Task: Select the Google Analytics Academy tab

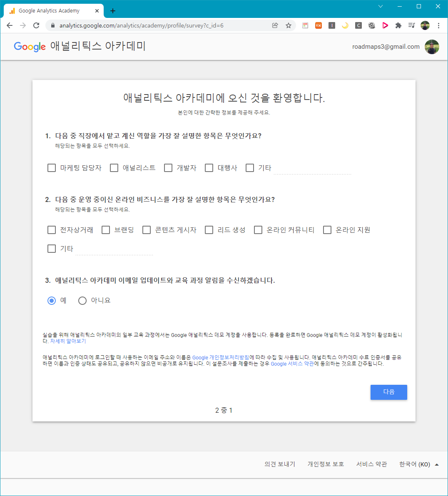Action: pos(54,11)
